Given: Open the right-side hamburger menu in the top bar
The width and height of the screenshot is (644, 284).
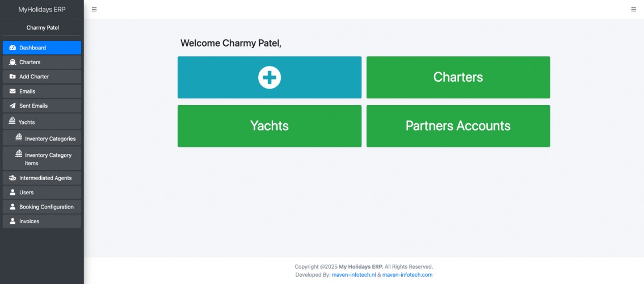Looking at the screenshot, I should tap(633, 10).
